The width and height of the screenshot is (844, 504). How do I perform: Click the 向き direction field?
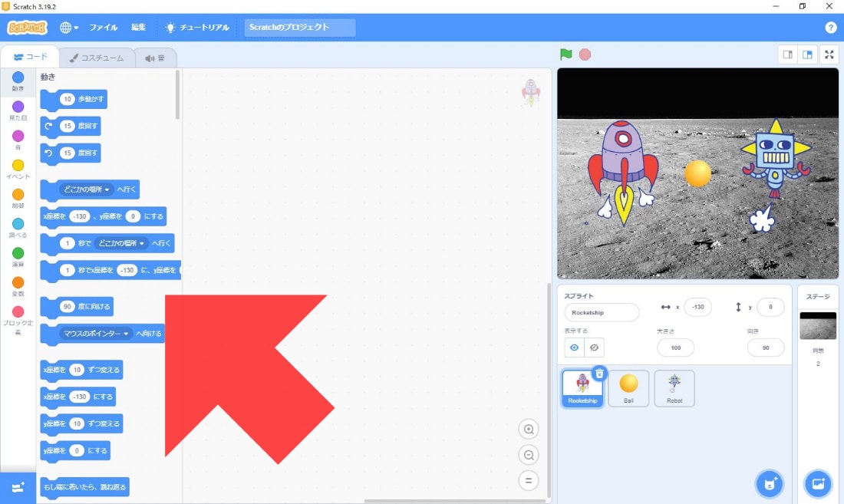coord(766,348)
